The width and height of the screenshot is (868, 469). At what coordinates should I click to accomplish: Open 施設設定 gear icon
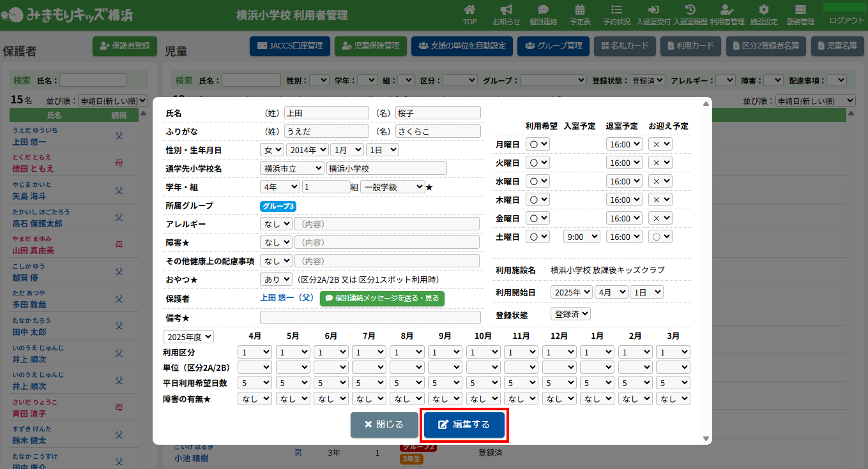click(x=763, y=11)
